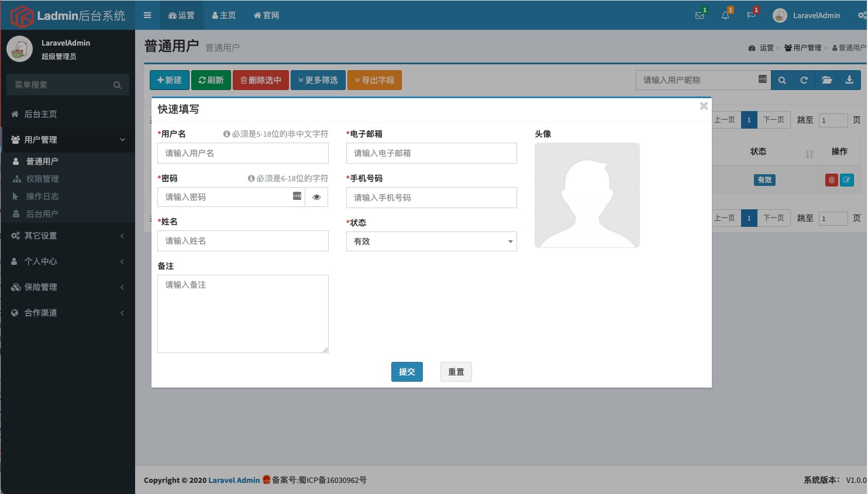Click the green 刷新 button

click(x=211, y=80)
